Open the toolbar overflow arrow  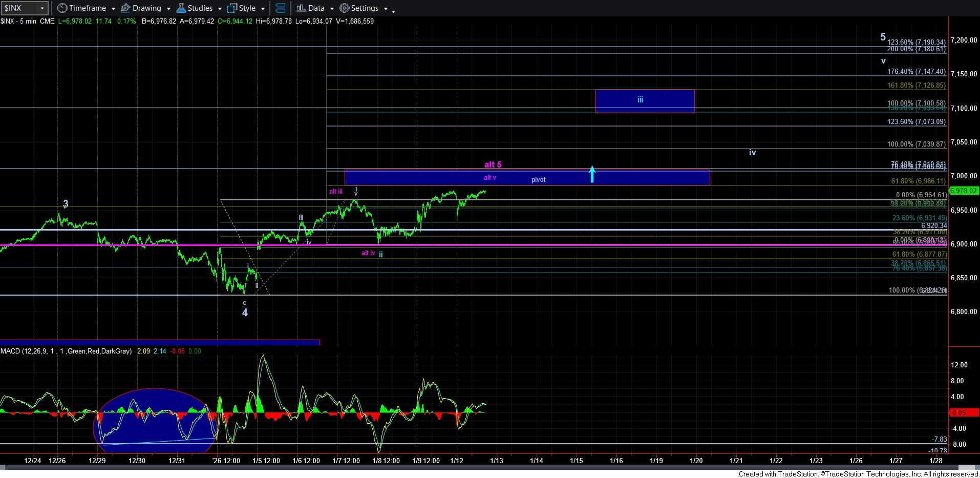click(393, 11)
